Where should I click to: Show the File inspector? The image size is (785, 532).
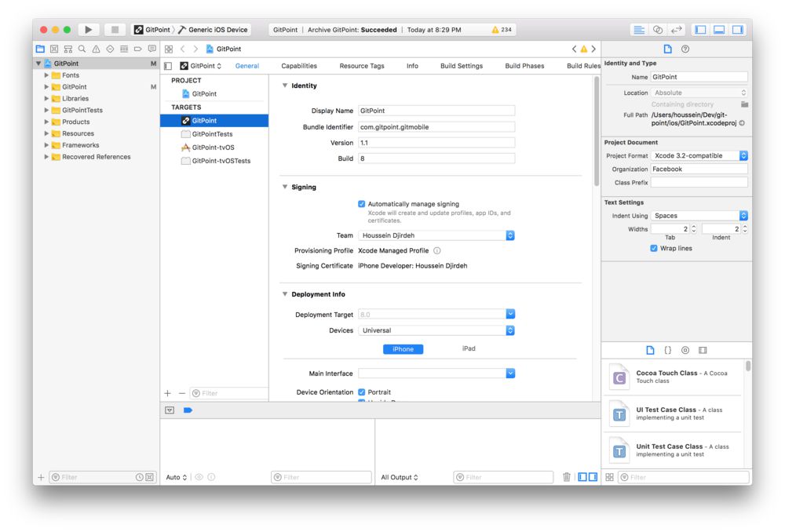667,49
